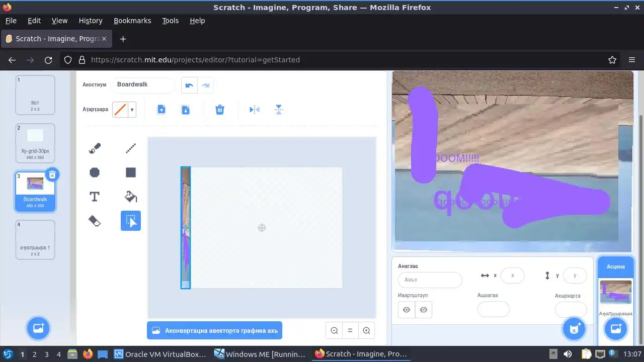644x362 pixels.
Task: Show the sprite with the eye icon
Action: tap(407, 310)
